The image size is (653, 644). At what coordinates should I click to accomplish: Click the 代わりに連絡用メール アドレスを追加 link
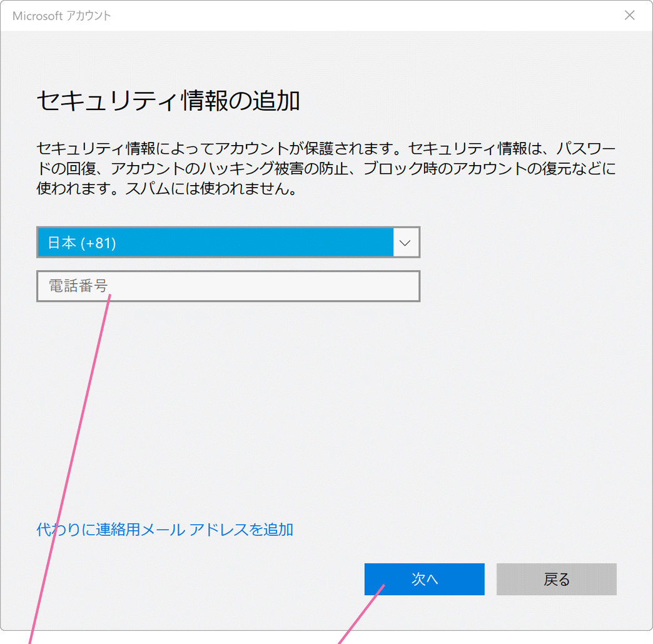click(165, 530)
